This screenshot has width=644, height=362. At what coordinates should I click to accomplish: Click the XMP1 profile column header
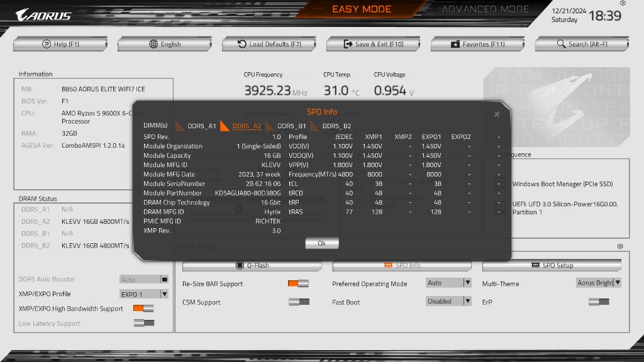click(x=374, y=136)
